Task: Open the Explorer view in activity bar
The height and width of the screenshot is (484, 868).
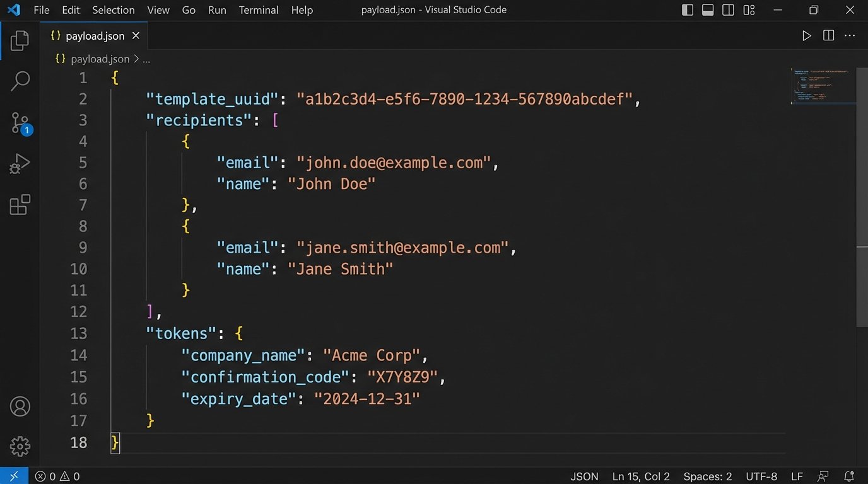Action: pyautogui.click(x=20, y=41)
